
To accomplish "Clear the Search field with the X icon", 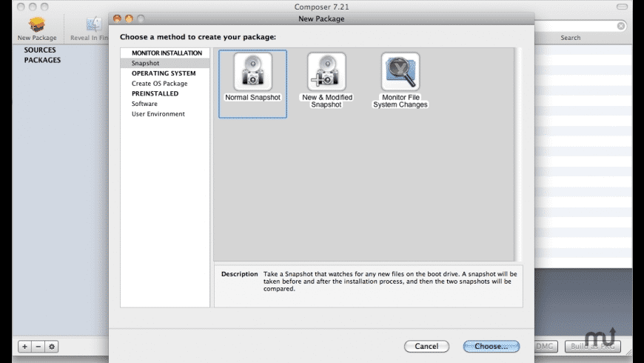I will point(621,26).
